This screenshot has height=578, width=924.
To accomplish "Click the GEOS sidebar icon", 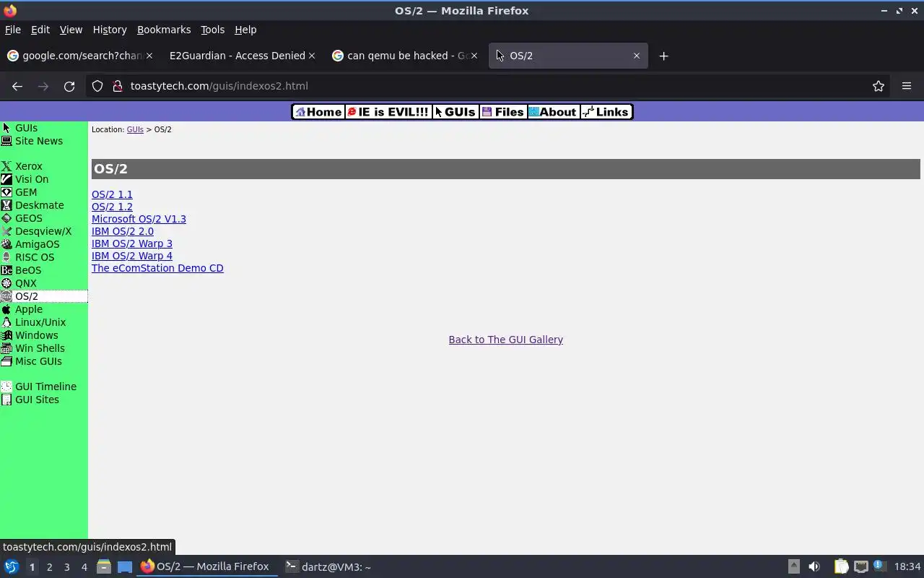I will [6, 218].
